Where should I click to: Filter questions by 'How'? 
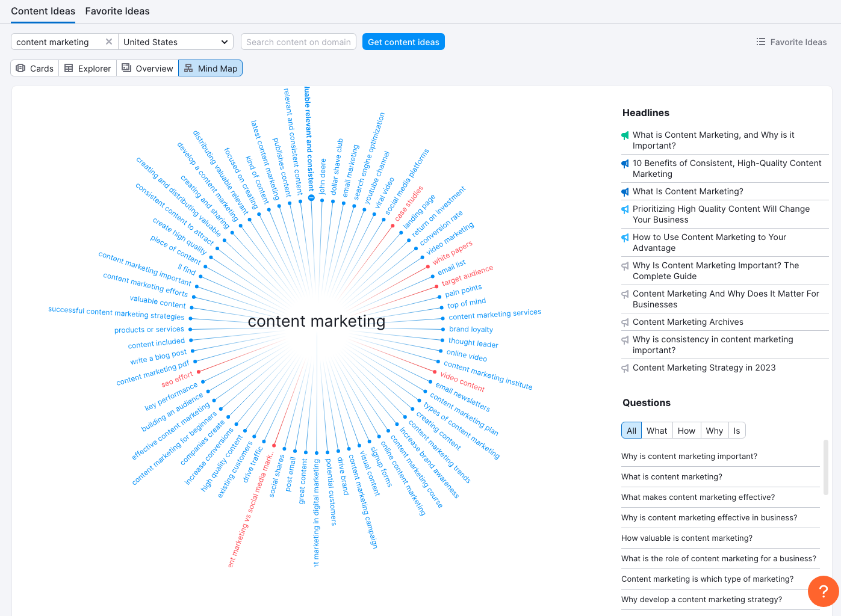point(686,430)
